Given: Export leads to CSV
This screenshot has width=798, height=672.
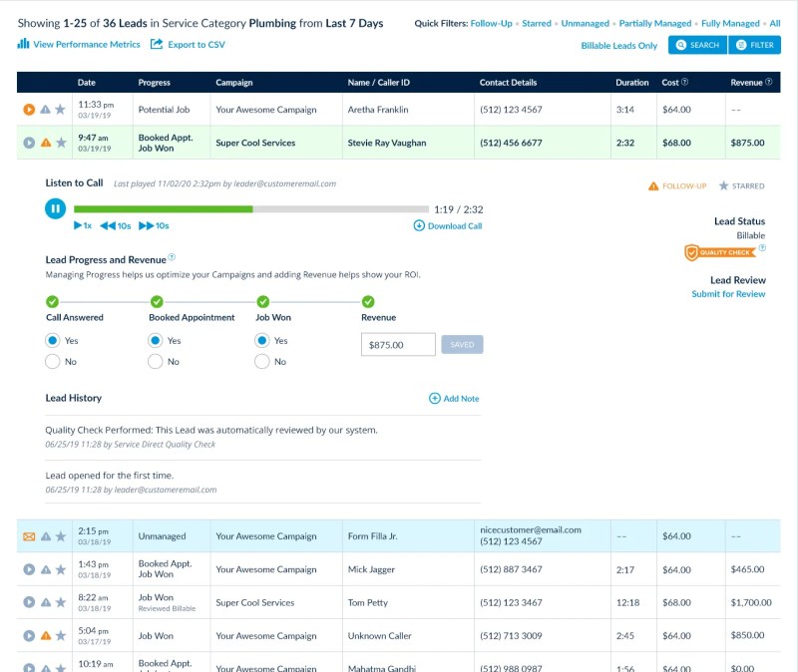Looking at the screenshot, I should click(x=188, y=44).
